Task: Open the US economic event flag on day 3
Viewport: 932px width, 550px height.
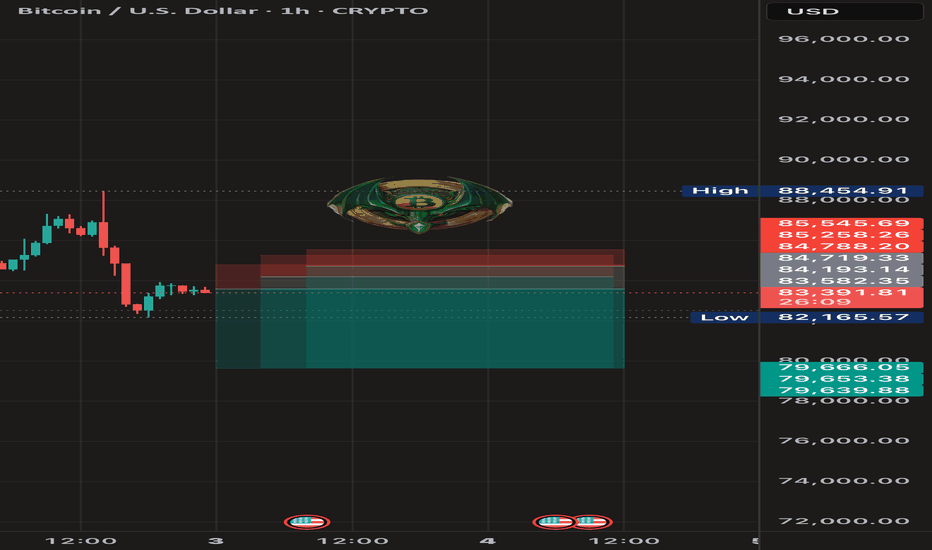Action: tap(307, 522)
